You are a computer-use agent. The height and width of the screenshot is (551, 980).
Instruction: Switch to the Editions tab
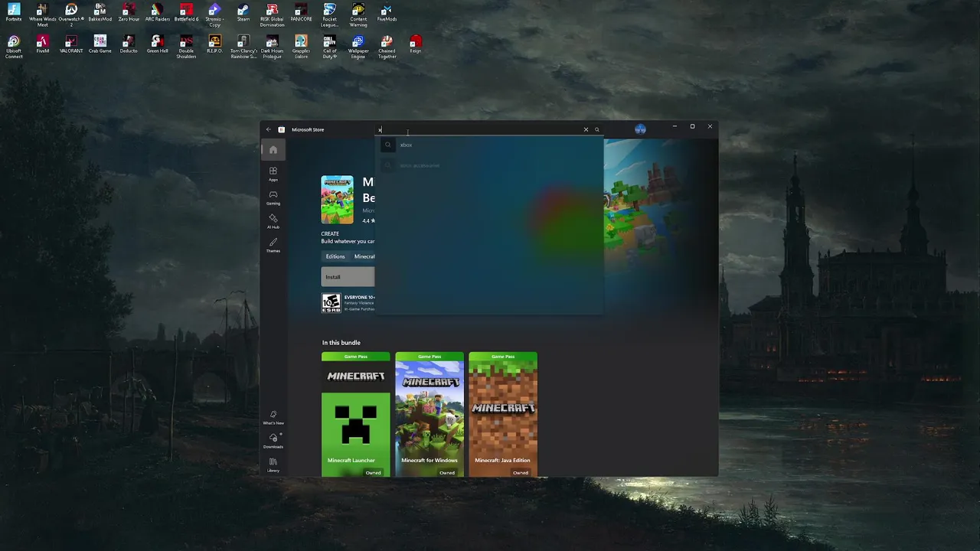(x=335, y=256)
